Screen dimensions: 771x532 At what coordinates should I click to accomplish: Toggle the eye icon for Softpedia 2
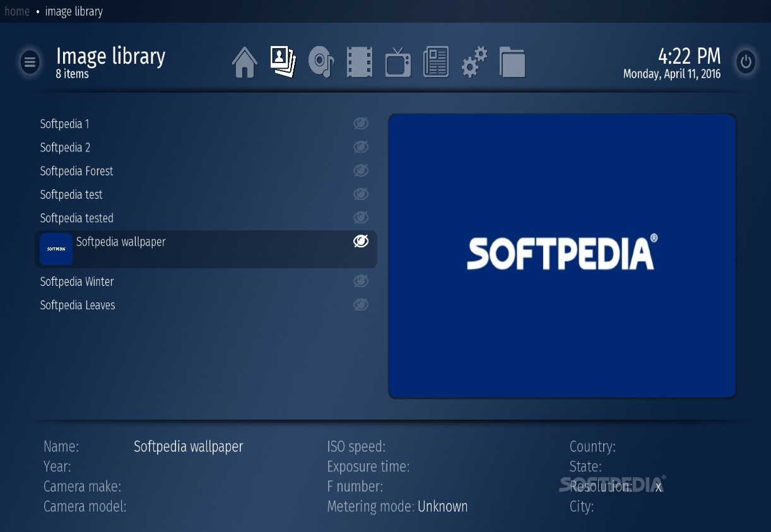coord(361,146)
